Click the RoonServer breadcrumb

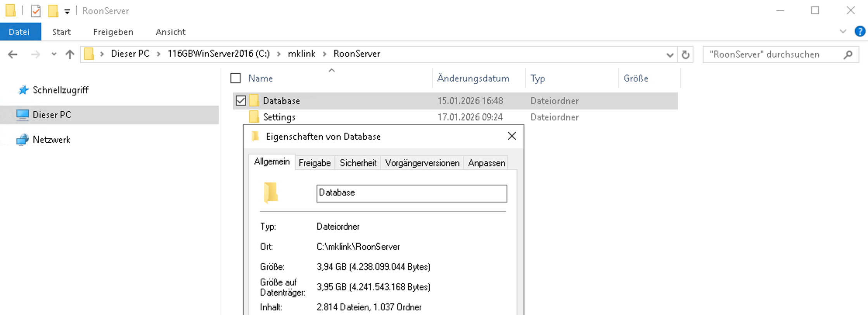pyautogui.click(x=357, y=54)
